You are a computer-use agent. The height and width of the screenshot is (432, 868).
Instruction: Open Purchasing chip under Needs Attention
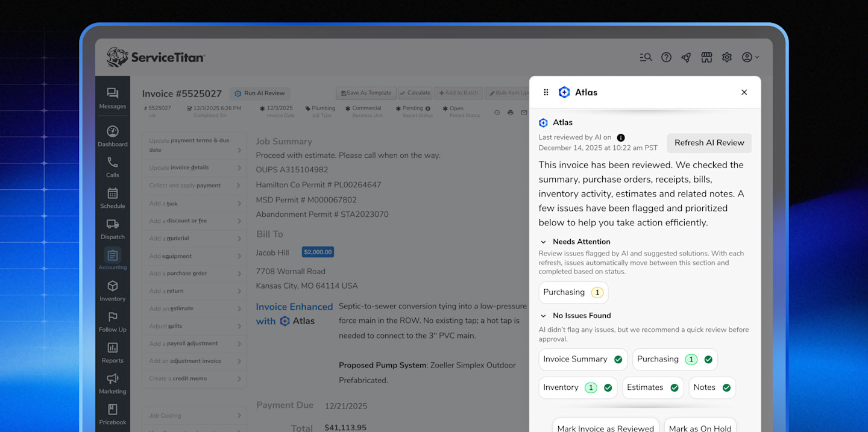(x=573, y=292)
